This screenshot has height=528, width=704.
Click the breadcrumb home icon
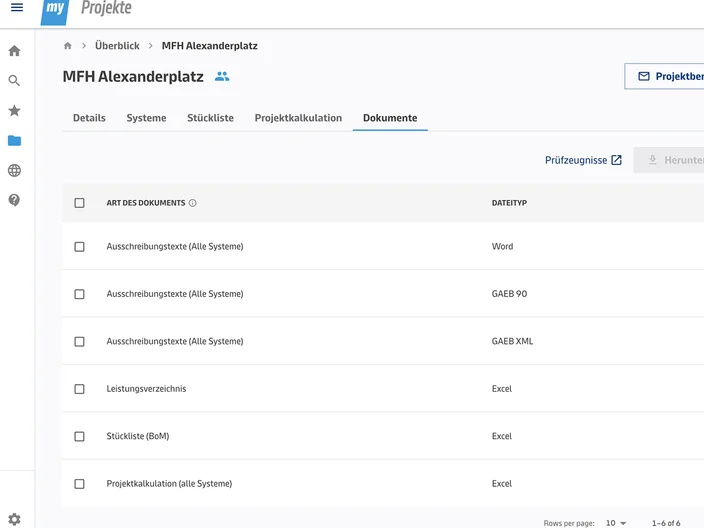pos(68,46)
